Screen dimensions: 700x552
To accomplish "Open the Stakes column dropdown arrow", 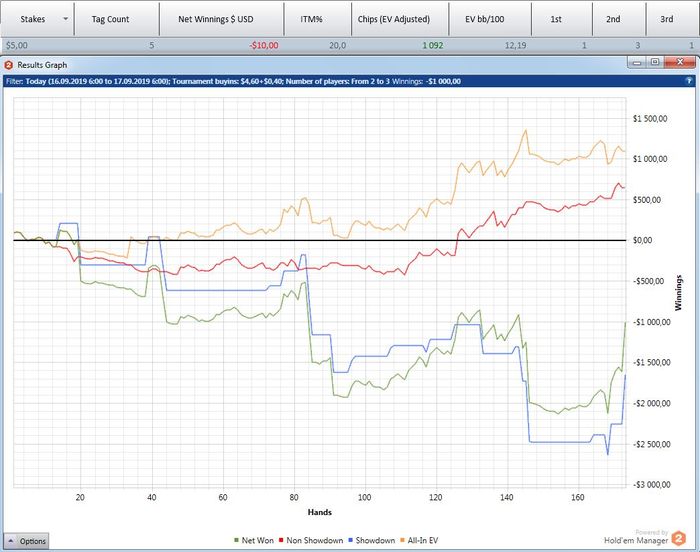I will click(x=66, y=19).
